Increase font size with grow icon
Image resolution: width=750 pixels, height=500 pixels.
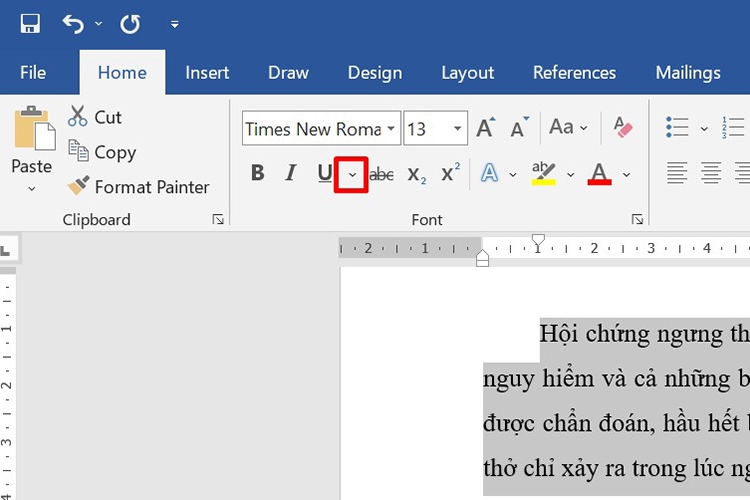(x=485, y=127)
